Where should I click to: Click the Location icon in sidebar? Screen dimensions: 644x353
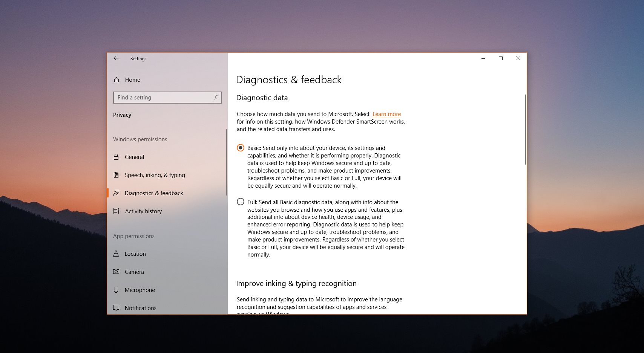point(116,254)
